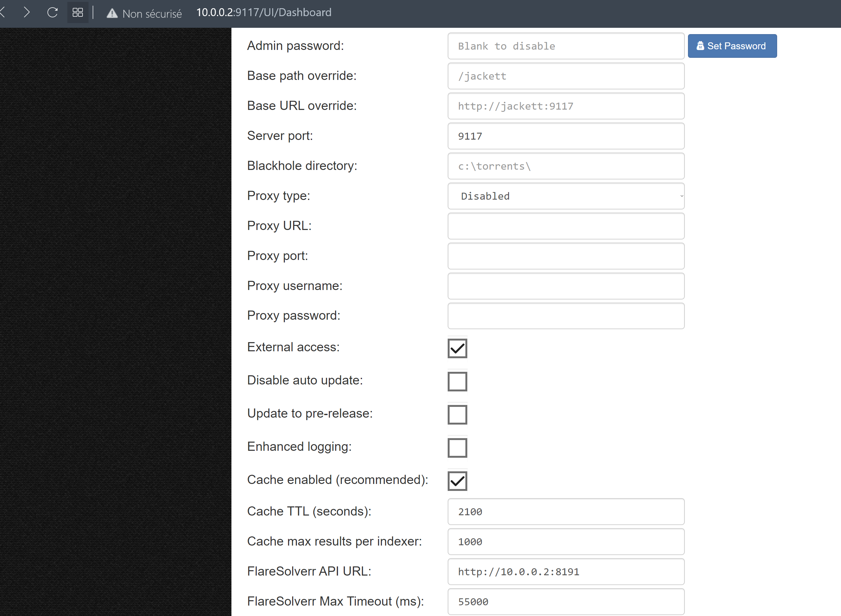Enable Disable auto update option
Image resolution: width=841 pixels, height=616 pixels.
pos(457,382)
